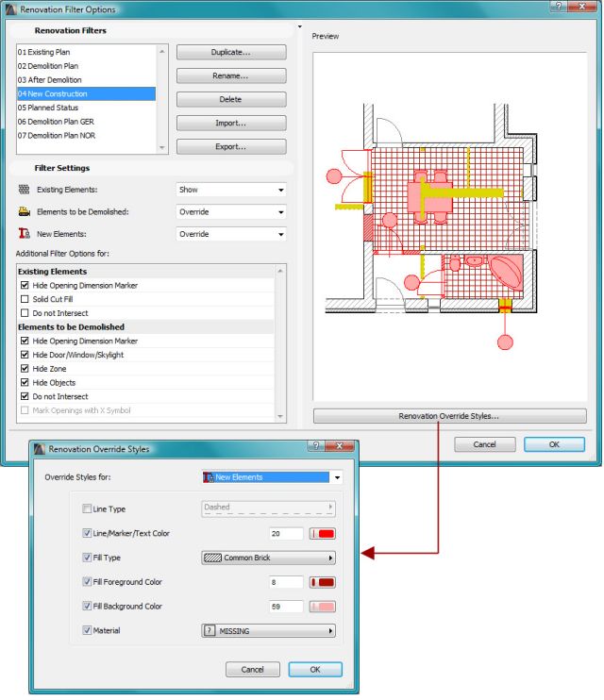Click scroll down arrow of Additional Filter Options list
The image size is (604, 700).
pyautogui.click(x=280, y=417)
